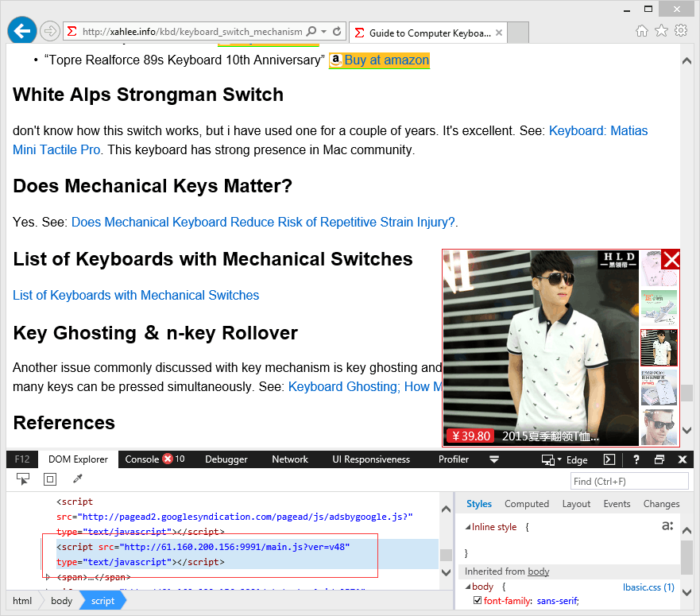
Task: Click the Home icon
Action: [x=641, y=31]
